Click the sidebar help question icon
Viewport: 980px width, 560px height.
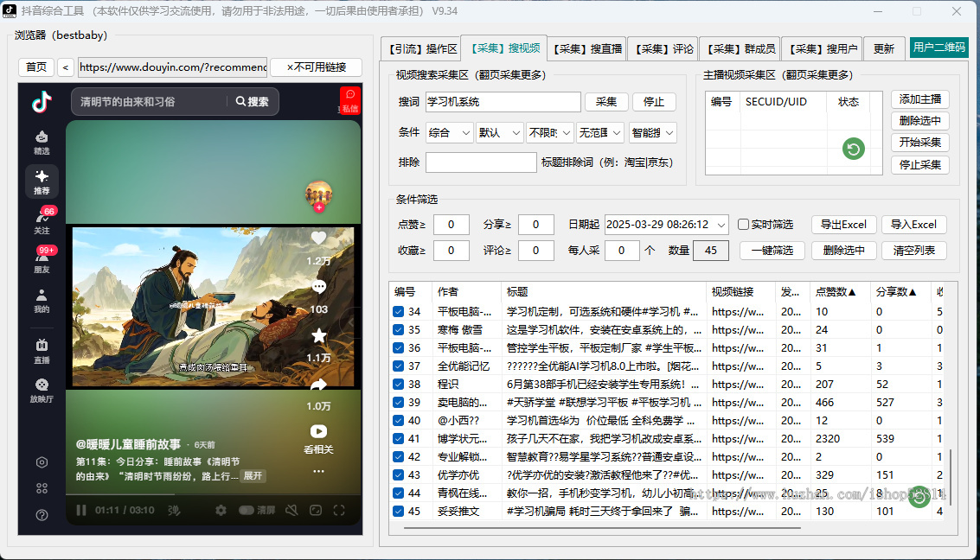(x=42, y=515)
